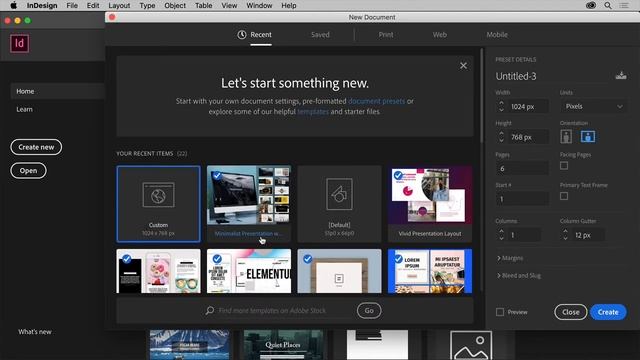Open the Help menu
640x360 pixels.
click(x=289, y=5)
